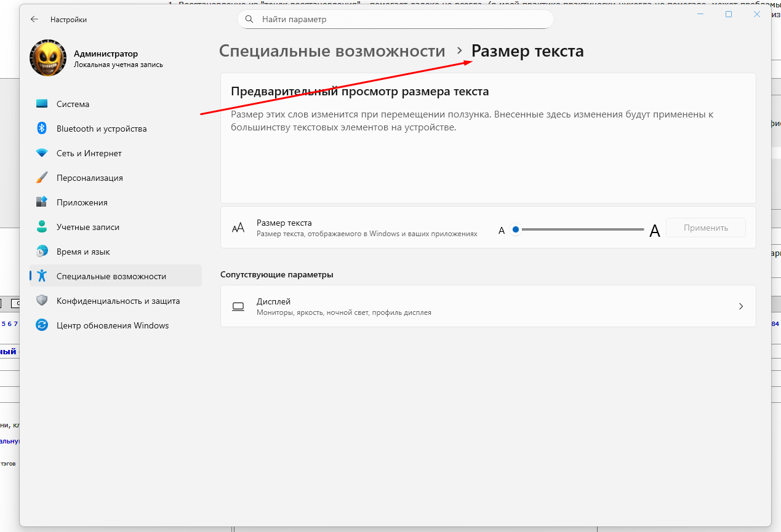This screenshot has width=781, height=532.
Task: Click the Приложения icon in sidebar
Action: [x=42, y=202]
